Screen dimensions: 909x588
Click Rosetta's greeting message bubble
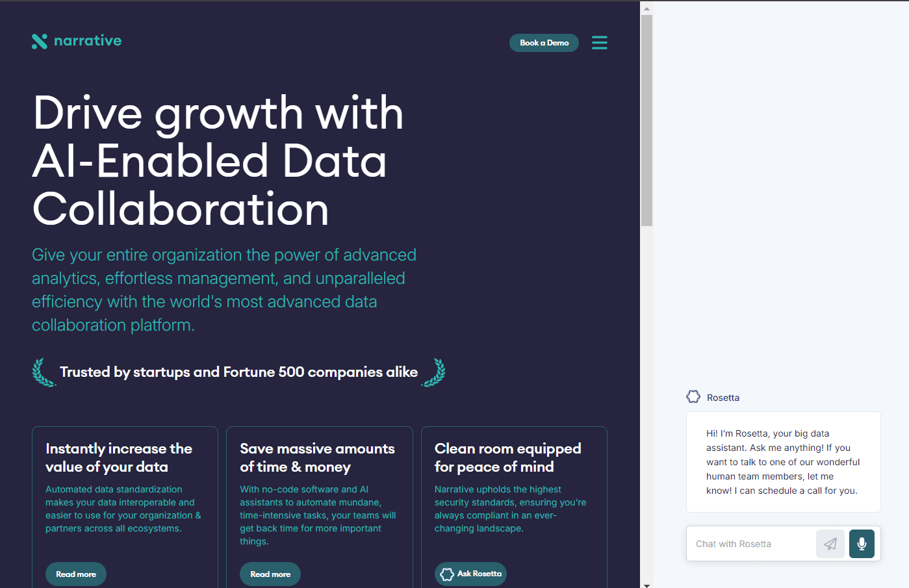click(784, 462)
